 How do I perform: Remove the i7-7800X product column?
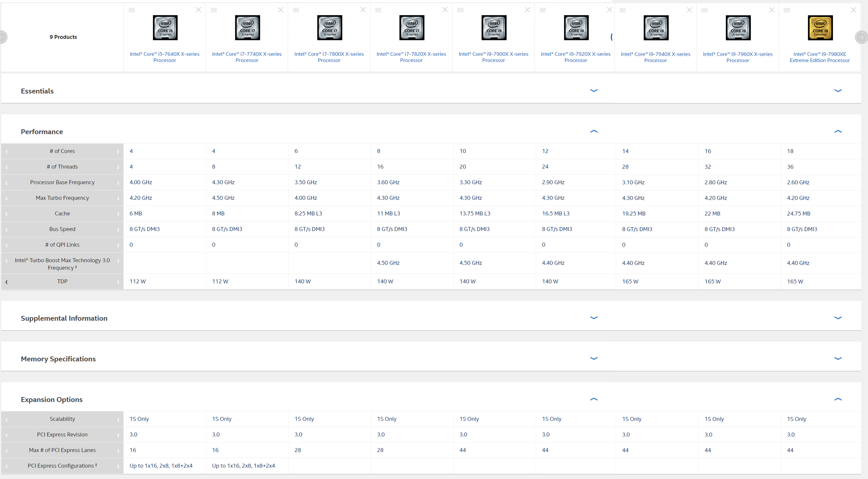tap(363, 10)
